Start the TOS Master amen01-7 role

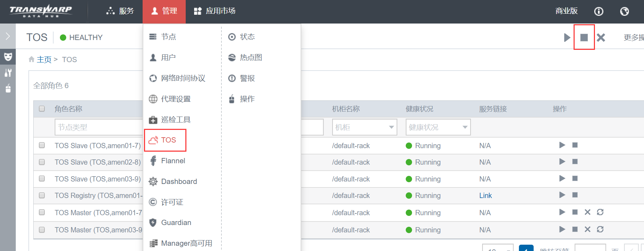(x=562, y=212)
